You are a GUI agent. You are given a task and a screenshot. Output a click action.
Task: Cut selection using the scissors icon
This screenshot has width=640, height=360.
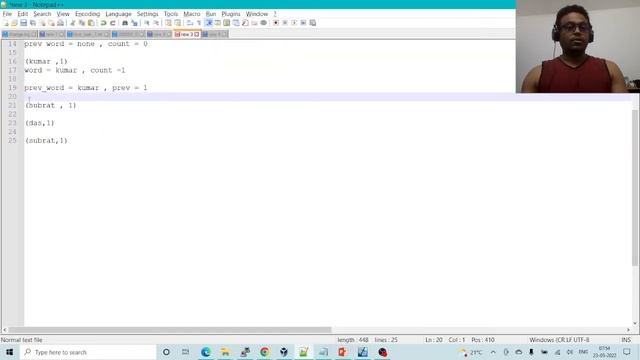[x=73, y=23]
